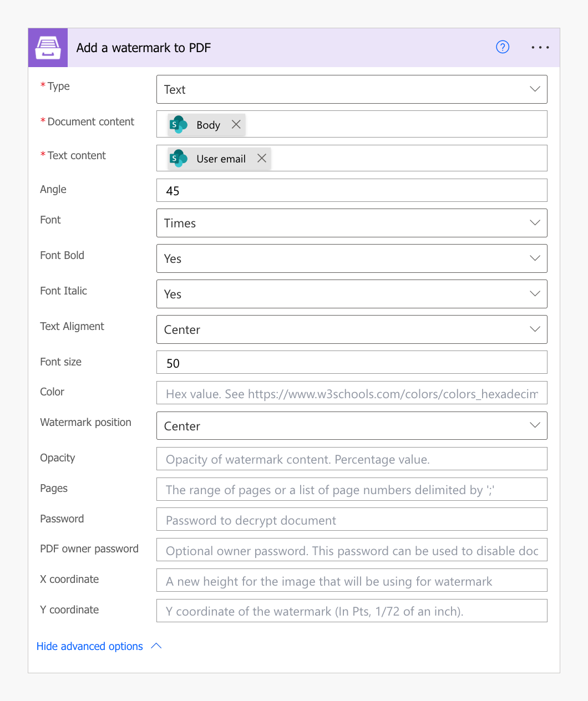The image size is (588, 701).
Task: Click the Hide advanced options chevron
Action: pyautogui.click(x=156, y=646)
